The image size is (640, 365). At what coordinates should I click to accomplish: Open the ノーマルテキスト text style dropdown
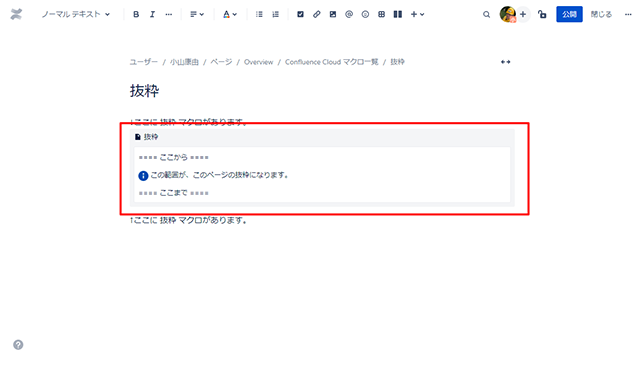pos(76,14)
